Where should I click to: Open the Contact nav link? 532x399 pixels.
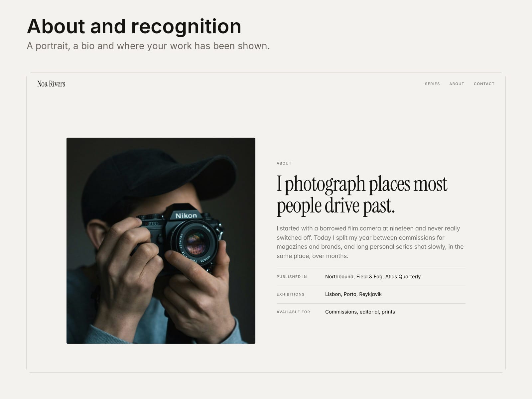484,84
